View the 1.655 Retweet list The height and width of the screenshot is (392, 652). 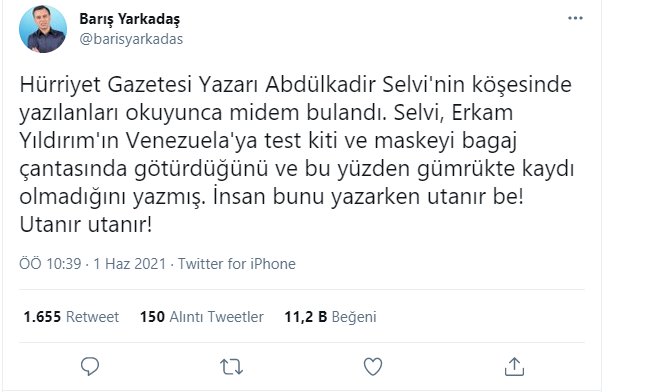click(71, 317)
